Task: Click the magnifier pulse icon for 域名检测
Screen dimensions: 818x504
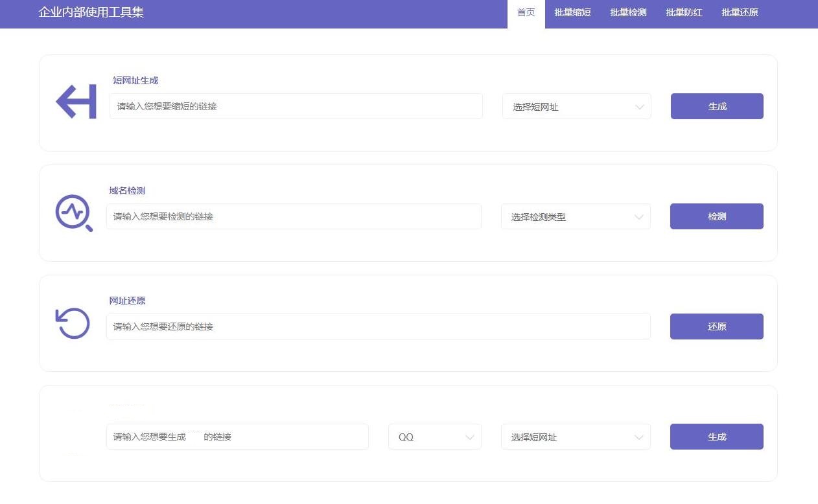Action: tap(73, 212)
